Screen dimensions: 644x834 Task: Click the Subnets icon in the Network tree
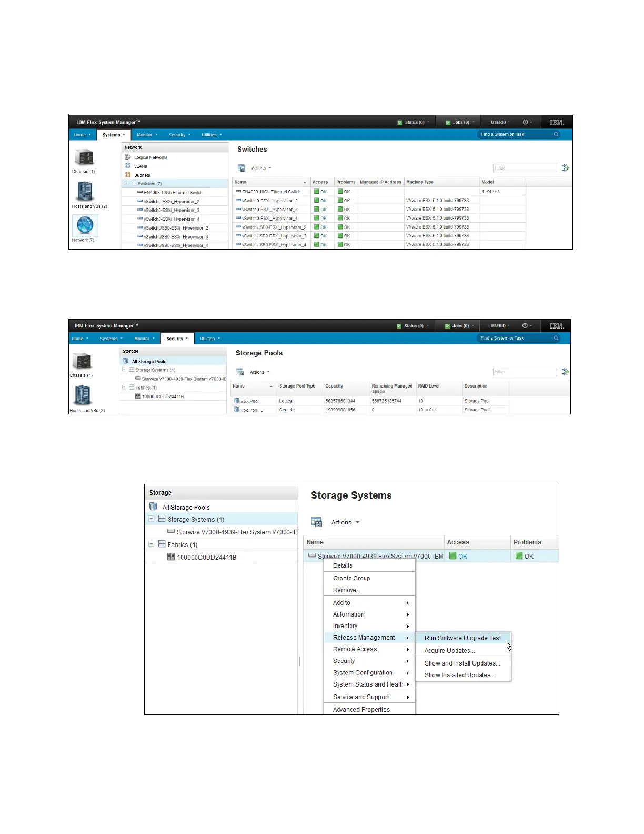[x=128, y=175]
